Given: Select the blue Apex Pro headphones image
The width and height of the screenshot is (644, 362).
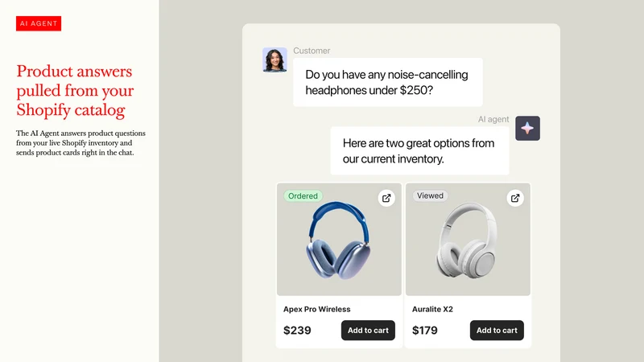Looking at the screenshot, I should pos(338,241).
